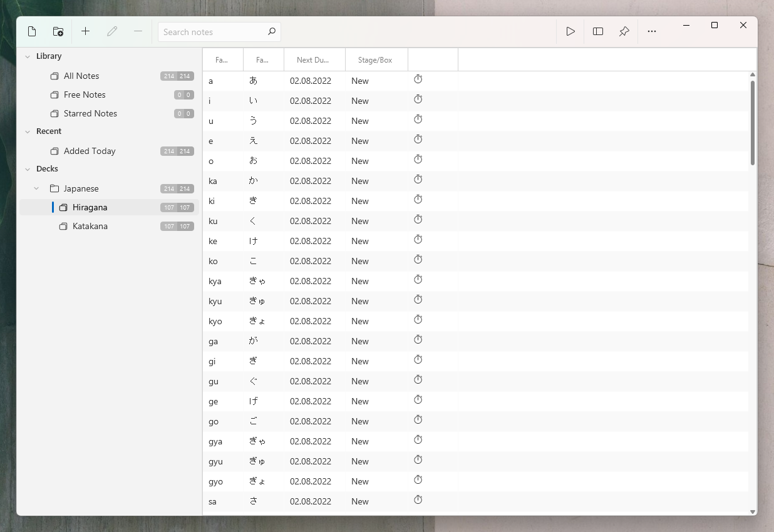Start a study session with the play icon

click(x=570, y=31)
